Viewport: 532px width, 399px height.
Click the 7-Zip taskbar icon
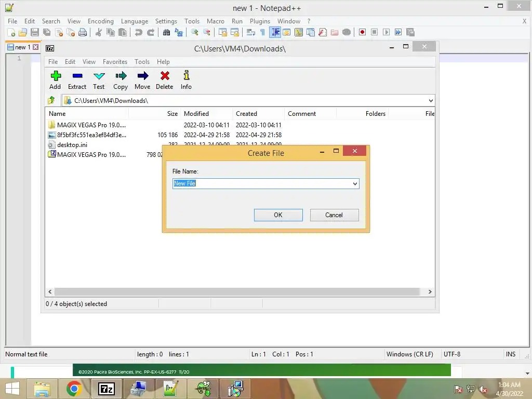point(106,389)
